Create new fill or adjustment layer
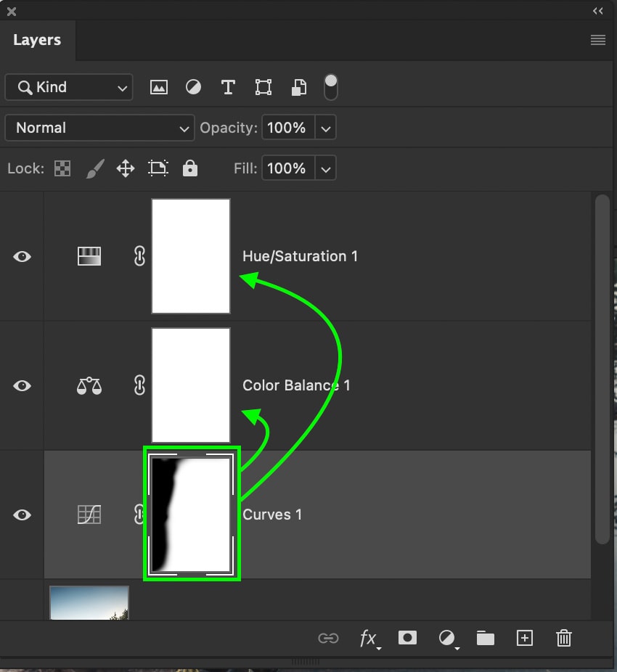Screen dimensions: 617x672 (448, 639)
